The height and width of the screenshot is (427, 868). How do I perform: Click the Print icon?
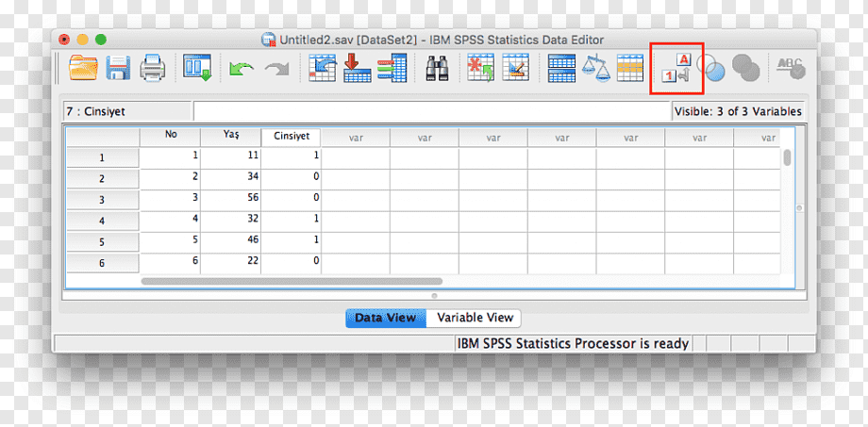tap(152, 69)
